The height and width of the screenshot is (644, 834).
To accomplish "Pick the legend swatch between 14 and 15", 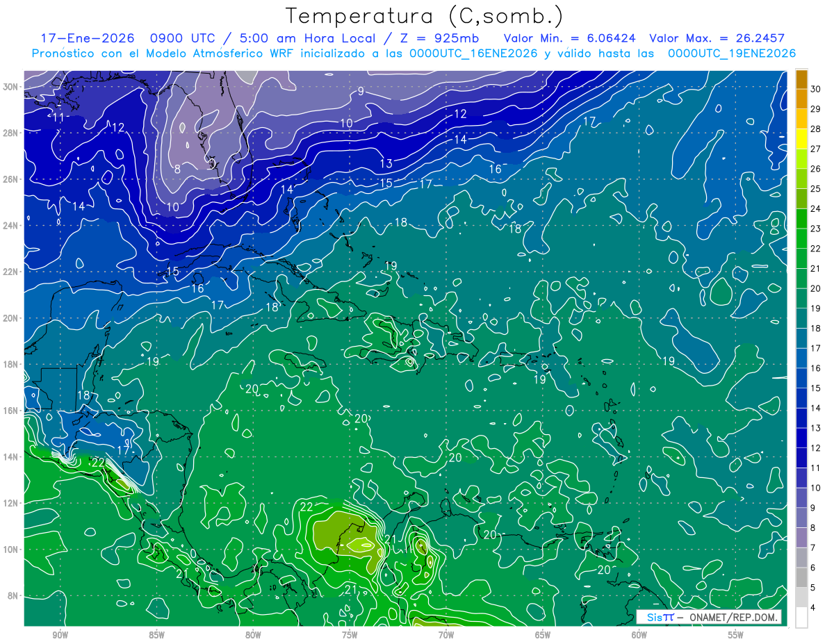I will pyautogui.click(x=801, y=397).
